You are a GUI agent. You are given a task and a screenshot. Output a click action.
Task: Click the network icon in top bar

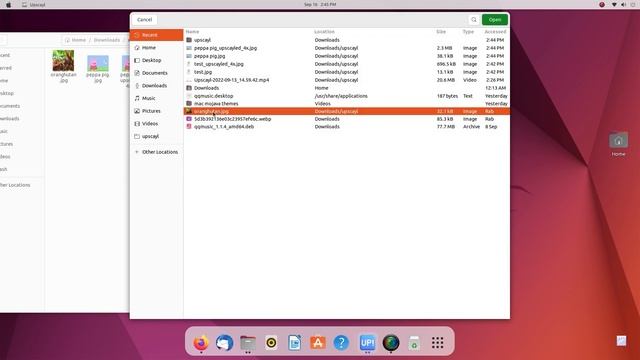click(614, 4)
